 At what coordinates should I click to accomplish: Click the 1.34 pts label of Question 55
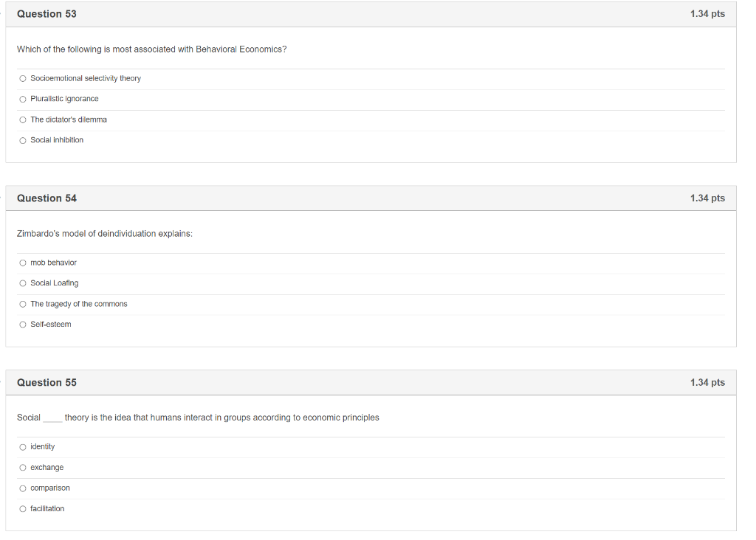(707, 382)
